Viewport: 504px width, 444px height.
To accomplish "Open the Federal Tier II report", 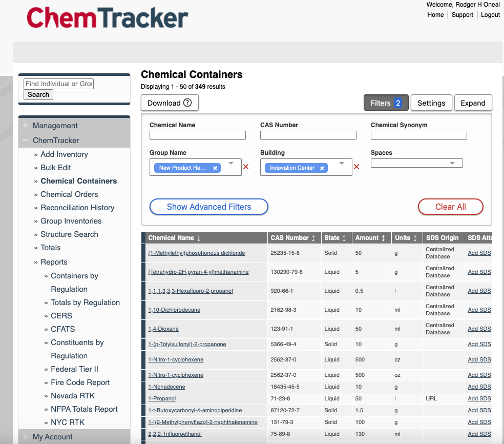I will 74,369.
